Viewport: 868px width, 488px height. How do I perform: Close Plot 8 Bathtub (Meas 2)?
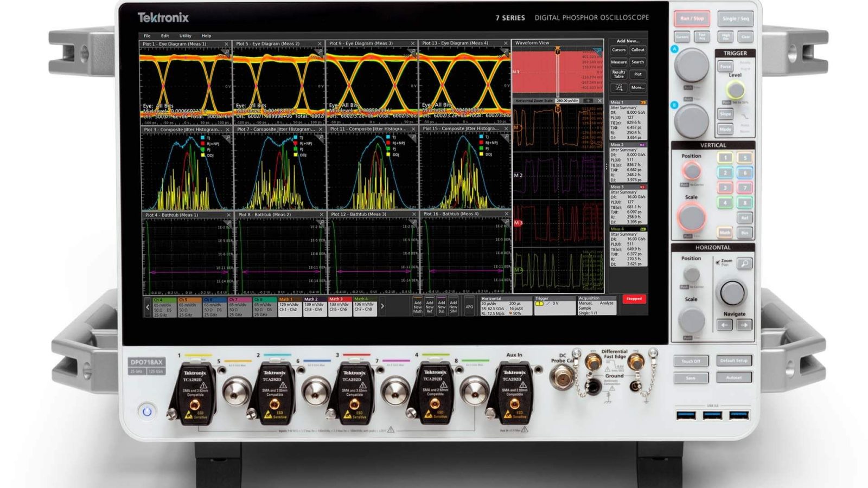pos(321,215)
